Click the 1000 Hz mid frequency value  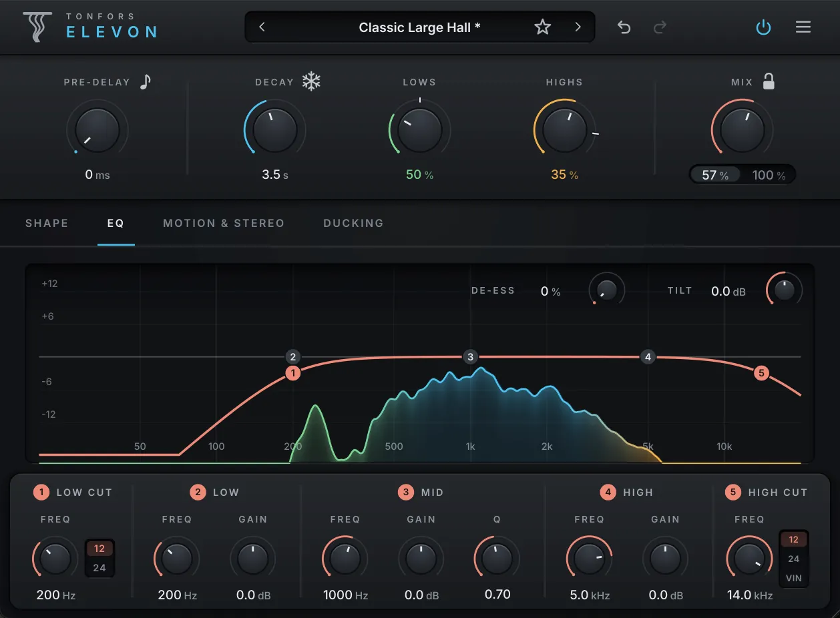pos(345,595)
